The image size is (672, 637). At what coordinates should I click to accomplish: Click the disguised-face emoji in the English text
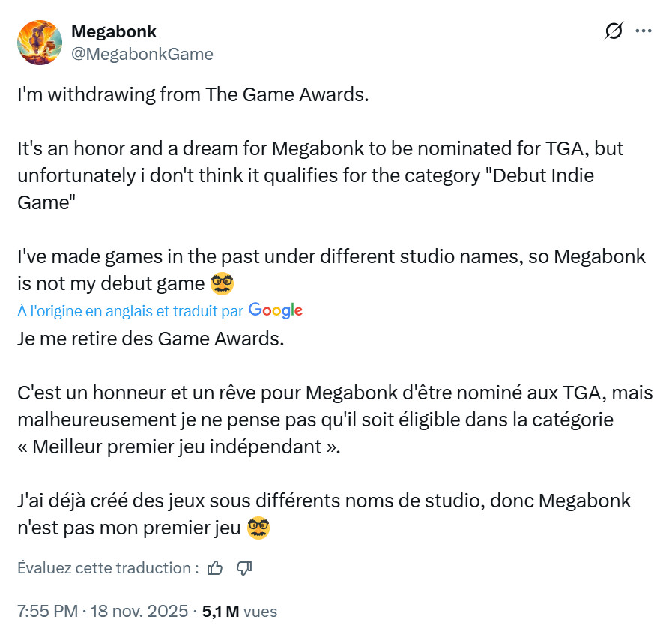[x=222, y=284]
